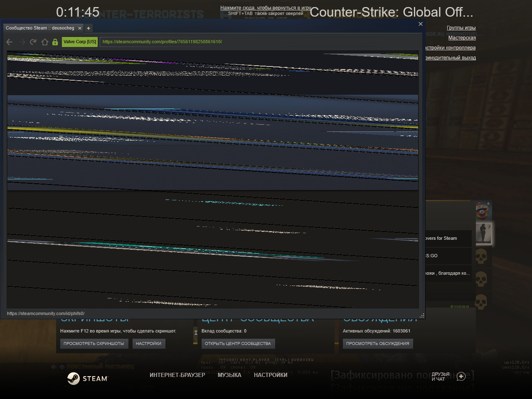Open 'ДРУЗЬЯ И ЧАТ' panel
The height and width of the screenshot is (399, 532).
(x=441, y=377)
